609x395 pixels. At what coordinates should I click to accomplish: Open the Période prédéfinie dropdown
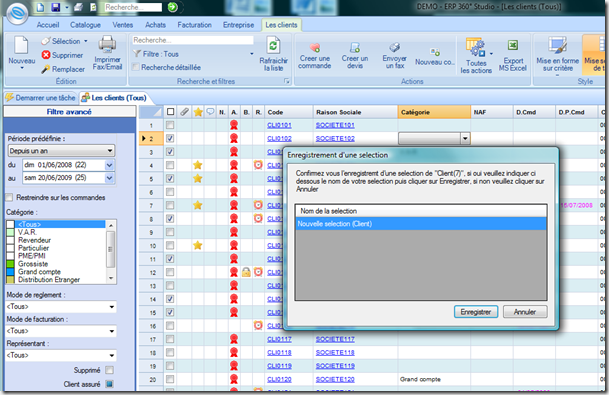point(61,151)
